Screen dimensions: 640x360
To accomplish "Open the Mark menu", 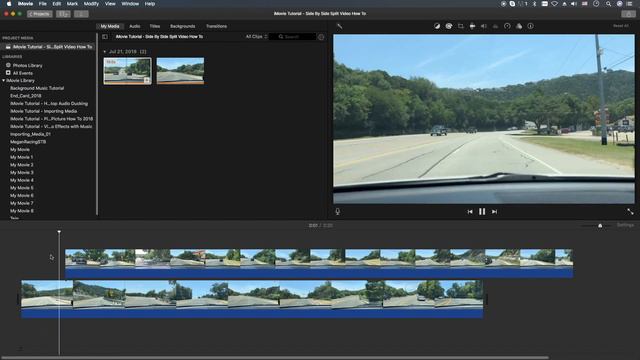I will [x=72, y=4].
